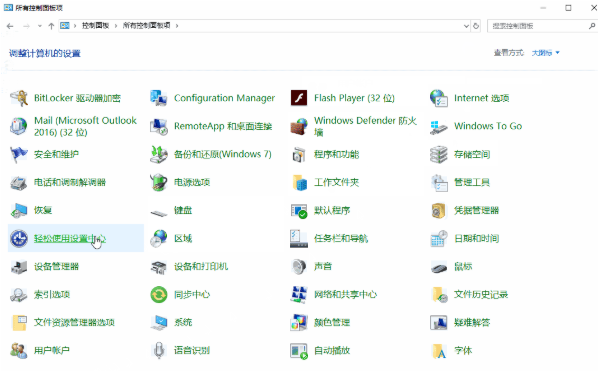This screenshot has height=371, width=598.
Task: Open the 语音识别 microphone icon
Action: tap(159, 351)
